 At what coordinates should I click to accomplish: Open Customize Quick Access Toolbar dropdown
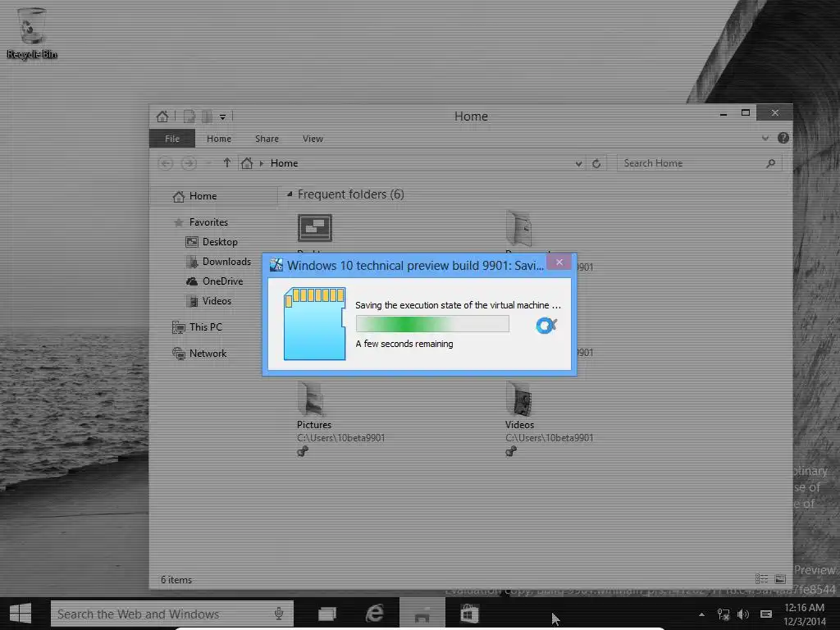222,116
